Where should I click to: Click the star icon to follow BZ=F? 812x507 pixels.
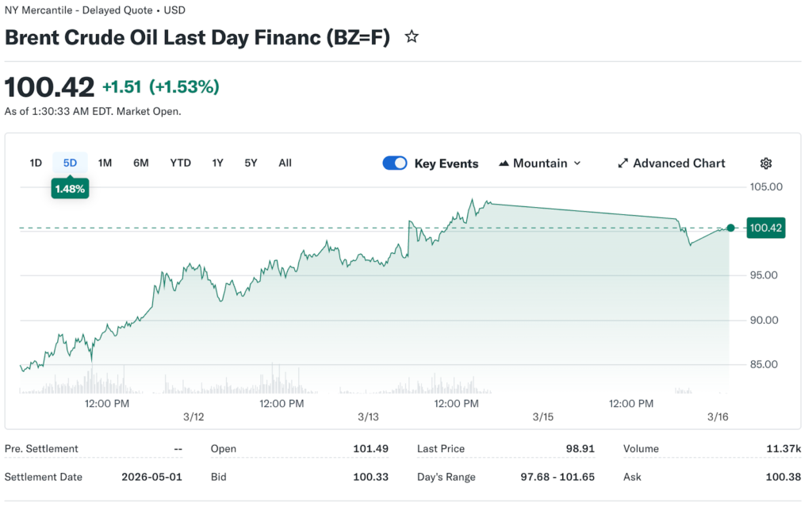point(412,36)
